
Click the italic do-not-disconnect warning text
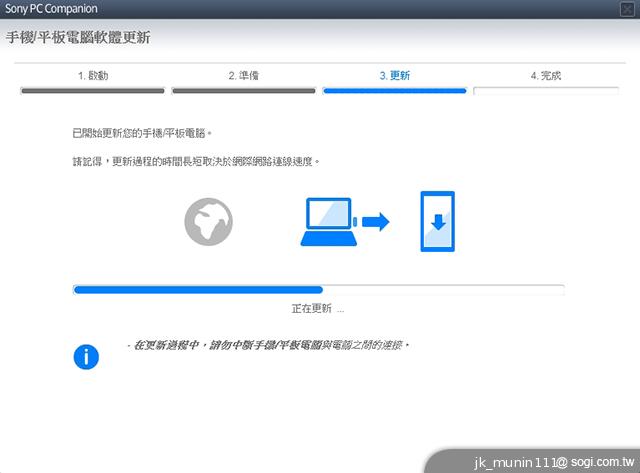(270, 345)
